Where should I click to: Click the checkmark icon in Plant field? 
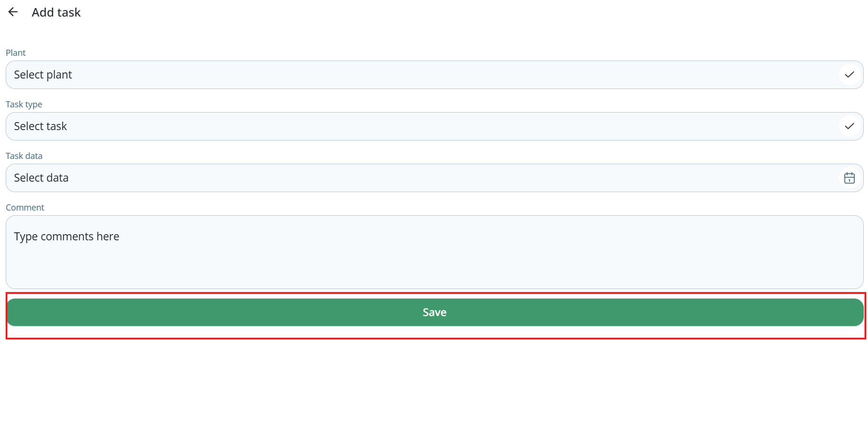[x=849, y=75]
